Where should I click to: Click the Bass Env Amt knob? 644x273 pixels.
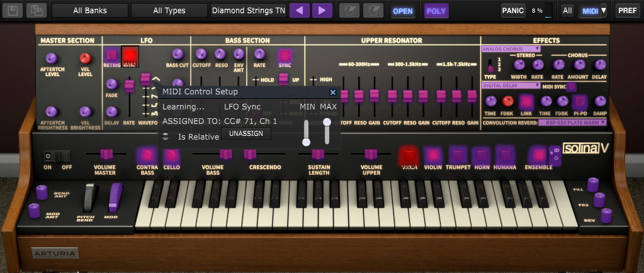point(239,53)
